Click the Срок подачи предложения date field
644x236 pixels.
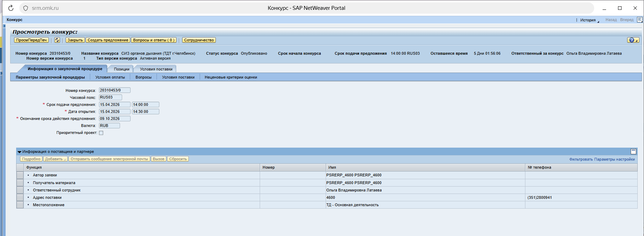click(x=114, y=104)
